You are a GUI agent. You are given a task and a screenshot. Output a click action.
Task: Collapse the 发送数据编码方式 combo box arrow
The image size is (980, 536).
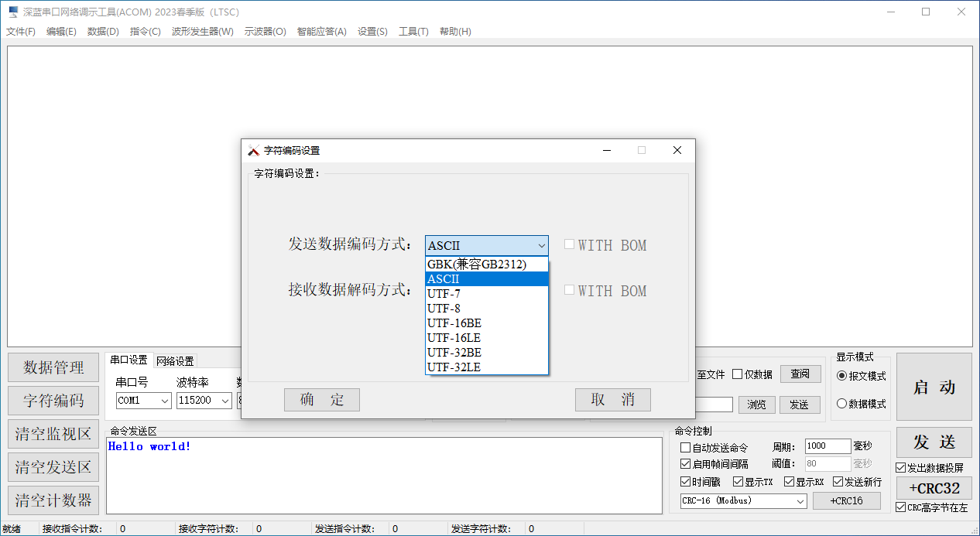(541, 246)
